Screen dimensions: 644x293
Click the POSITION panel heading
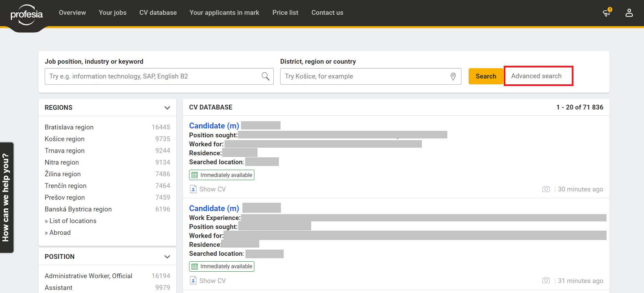click(x=59, y=257)
